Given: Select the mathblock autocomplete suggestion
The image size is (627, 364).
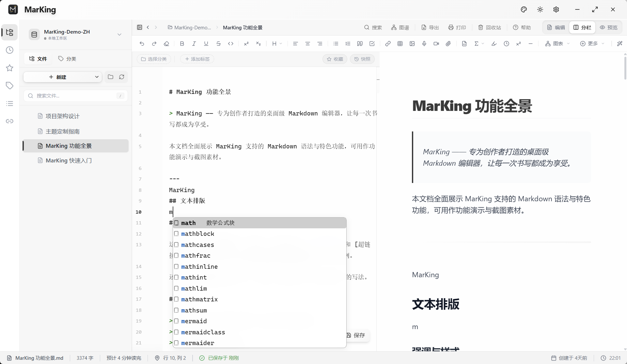Looking at the screenshot, I should tap(259, 234).
